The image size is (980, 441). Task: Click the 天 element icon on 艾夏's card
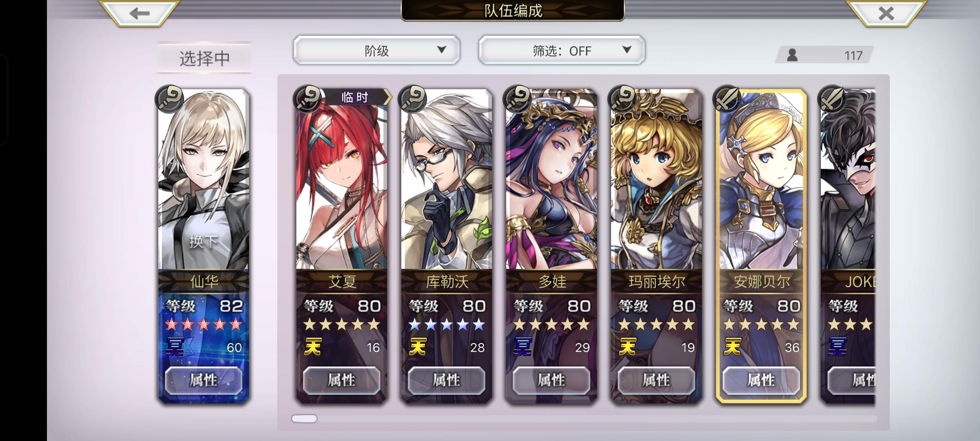(313, 347)
